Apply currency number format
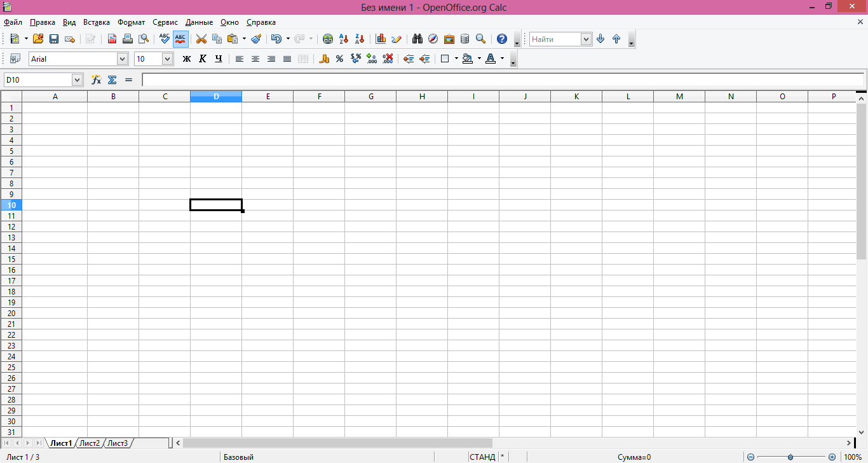868x463 pixels. (324, 59)
